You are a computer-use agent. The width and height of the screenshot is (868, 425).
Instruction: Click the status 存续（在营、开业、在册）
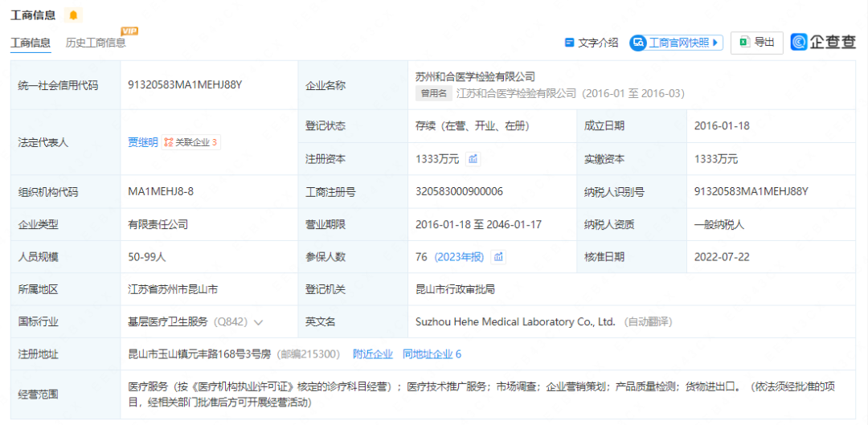click(x=473, y=126)
